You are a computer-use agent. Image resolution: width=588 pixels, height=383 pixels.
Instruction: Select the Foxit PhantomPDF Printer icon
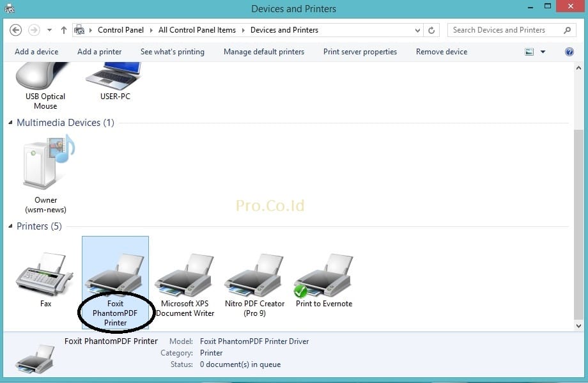[x=115, y=274]
